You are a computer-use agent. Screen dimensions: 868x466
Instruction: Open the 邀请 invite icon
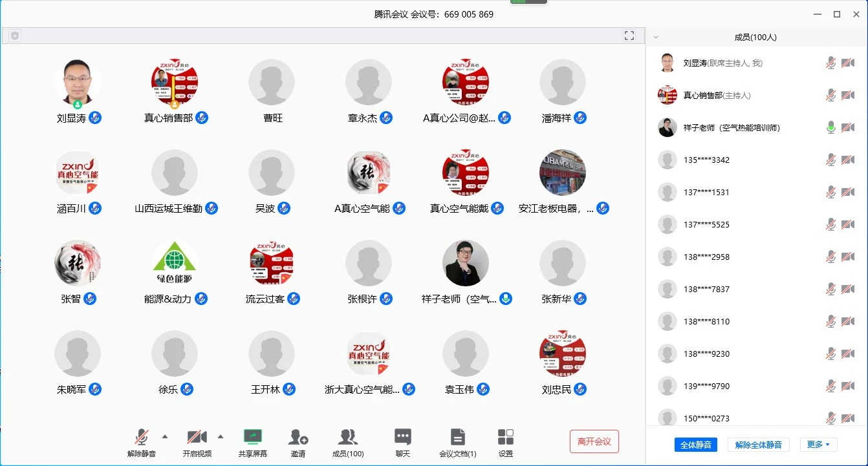point(298,438)
